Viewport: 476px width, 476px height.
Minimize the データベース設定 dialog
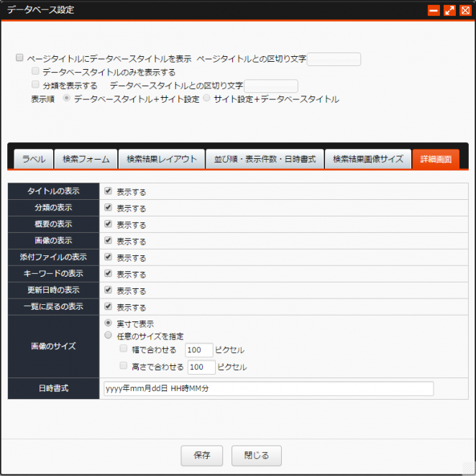click(x=434, y=10)
